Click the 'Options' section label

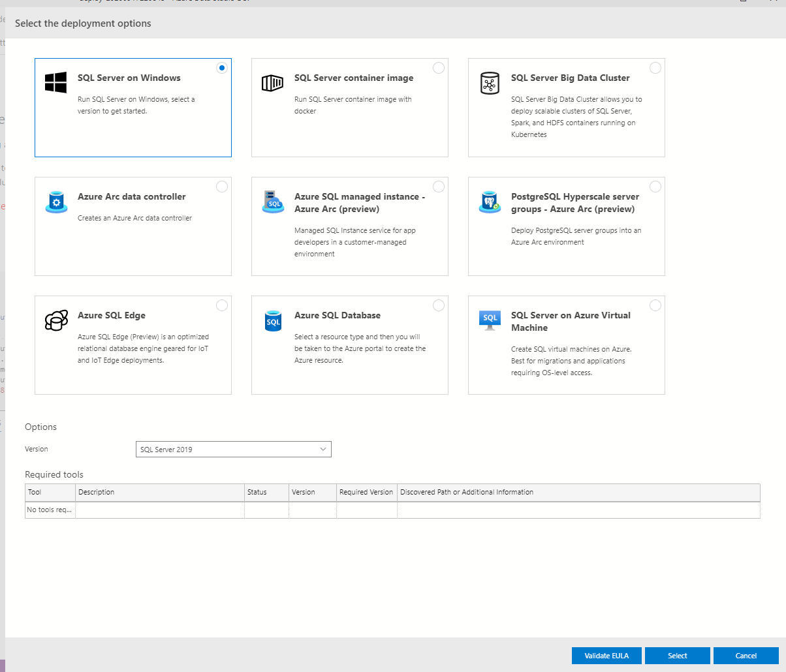[40, 427]
